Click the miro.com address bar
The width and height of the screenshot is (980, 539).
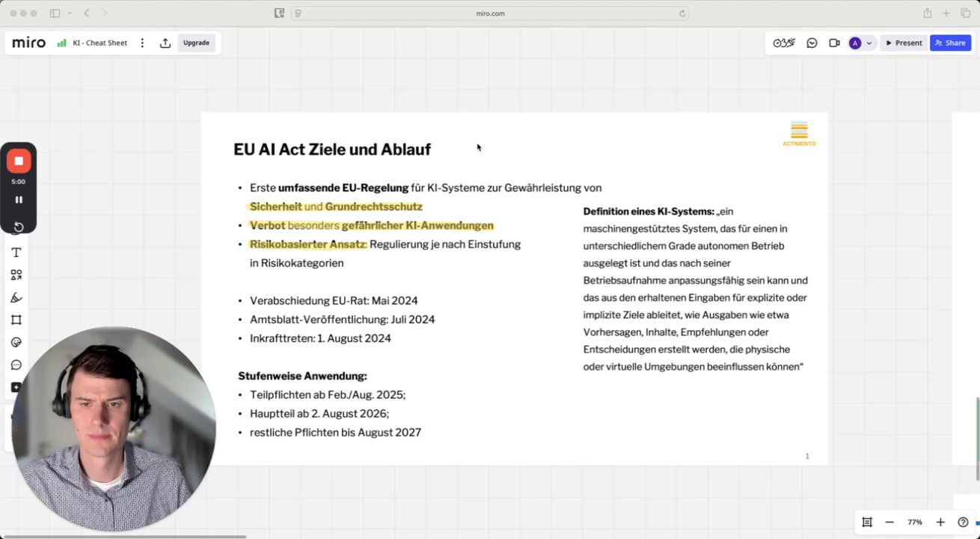click(x=490, y=13)
